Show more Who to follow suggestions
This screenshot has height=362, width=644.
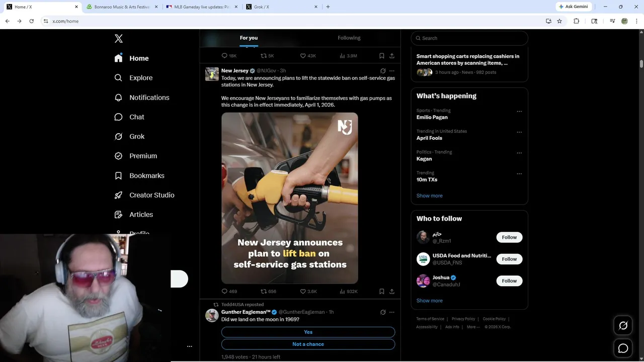point(429,301)
